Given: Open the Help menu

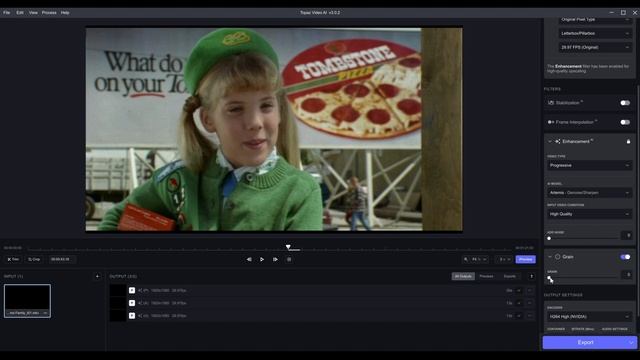Looking at the screenshot, I should [65, 13].
